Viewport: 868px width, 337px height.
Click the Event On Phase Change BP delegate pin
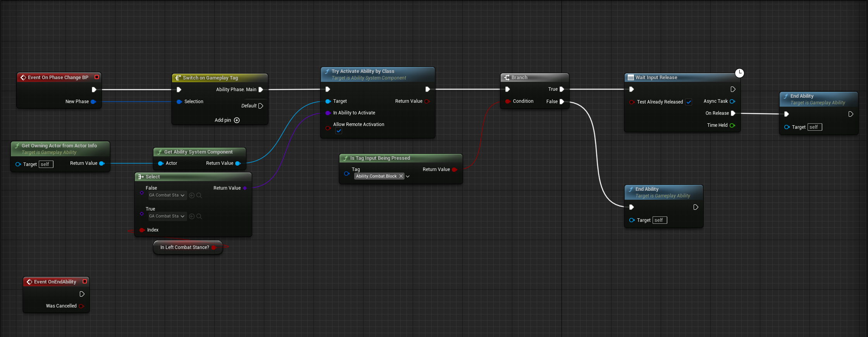(97, 77)
